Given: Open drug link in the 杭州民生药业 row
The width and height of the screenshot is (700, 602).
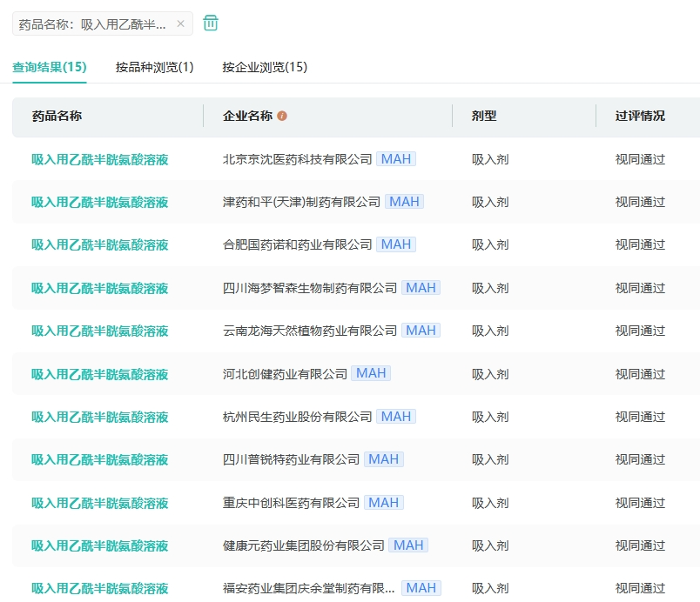Looking at the screenshot, I should (x=100, y=417).
